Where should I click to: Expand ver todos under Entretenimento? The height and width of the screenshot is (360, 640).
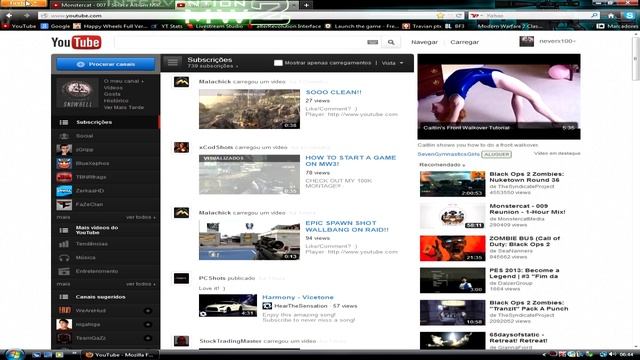point(140,284)
